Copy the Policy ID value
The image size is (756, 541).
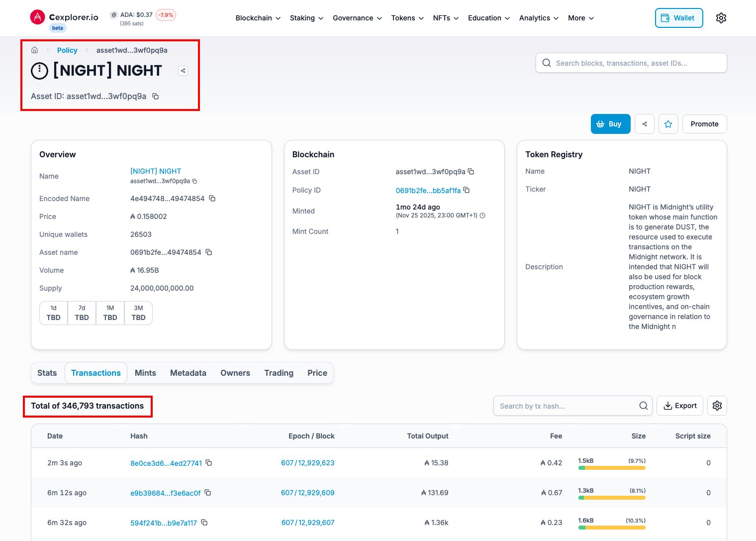point(467,190)
